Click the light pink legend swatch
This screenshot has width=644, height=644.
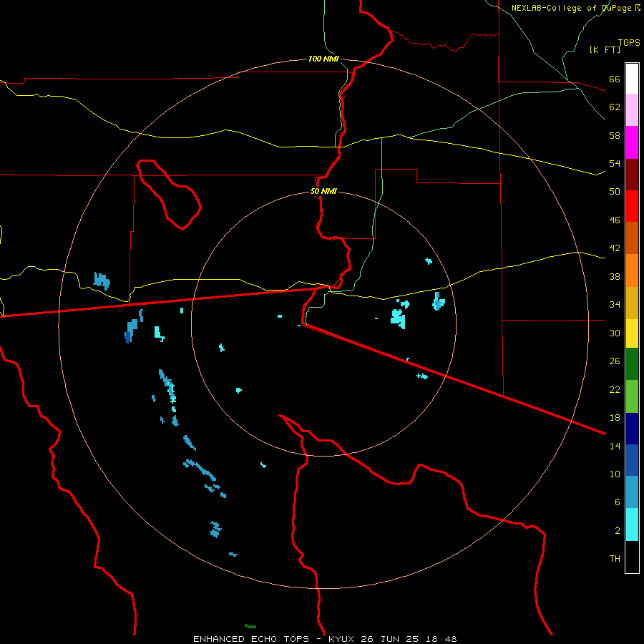coord(632,109)
